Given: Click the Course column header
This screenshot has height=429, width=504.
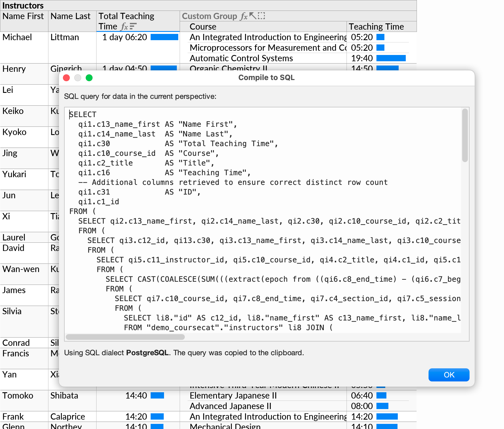Looking at the screenshot, I should coord(202,26).
